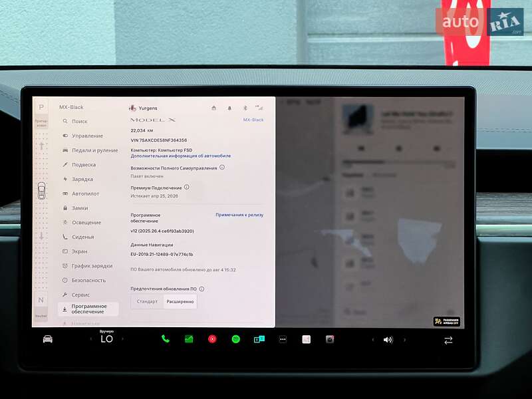
Task: Click the speaker volume icon
Action: coord(388,340)
